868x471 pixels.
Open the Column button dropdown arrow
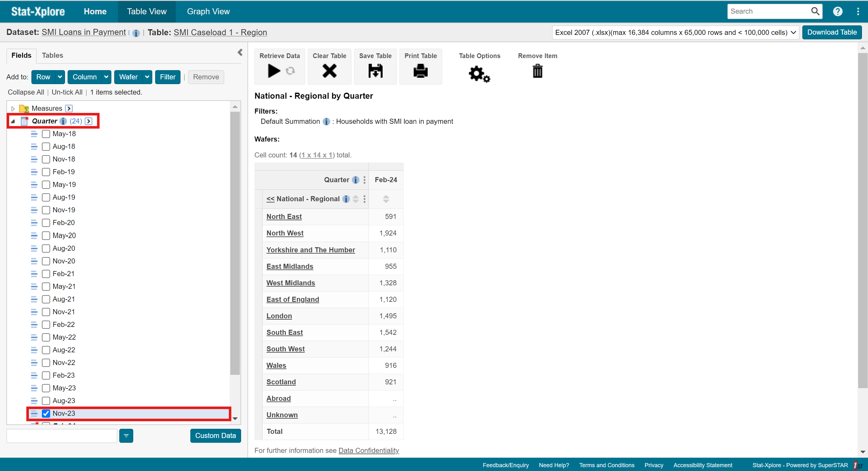[x=106, y=77]
